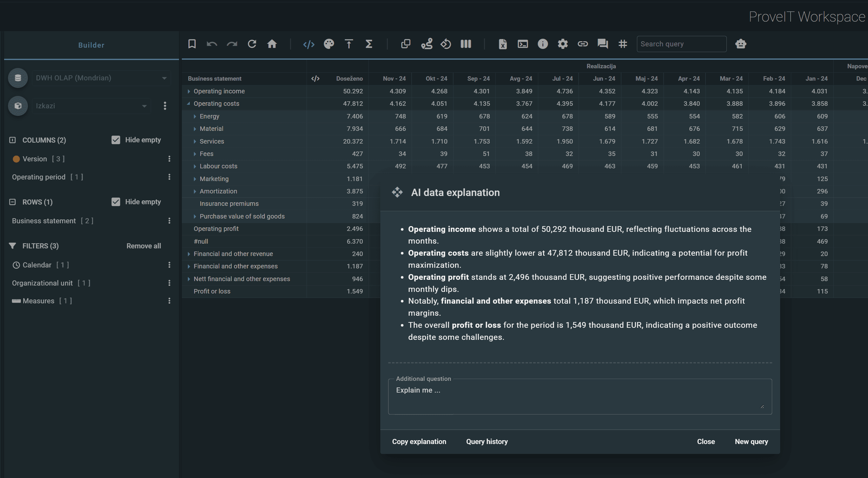Toggle Hide empty checkbox for ROWS
This screenshot has height=478, width=868.
click(116, 202)
